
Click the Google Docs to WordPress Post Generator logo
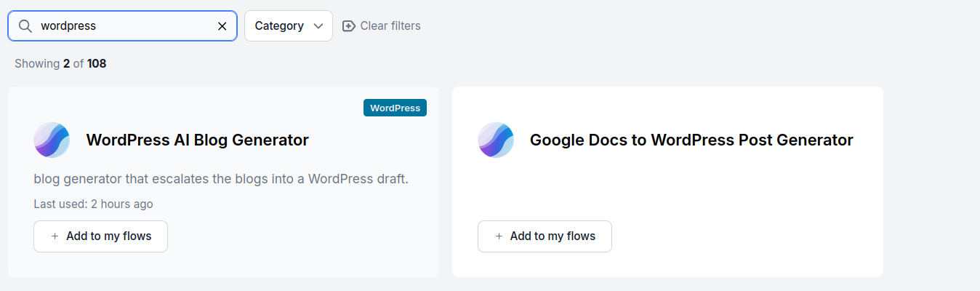[496, 140]
